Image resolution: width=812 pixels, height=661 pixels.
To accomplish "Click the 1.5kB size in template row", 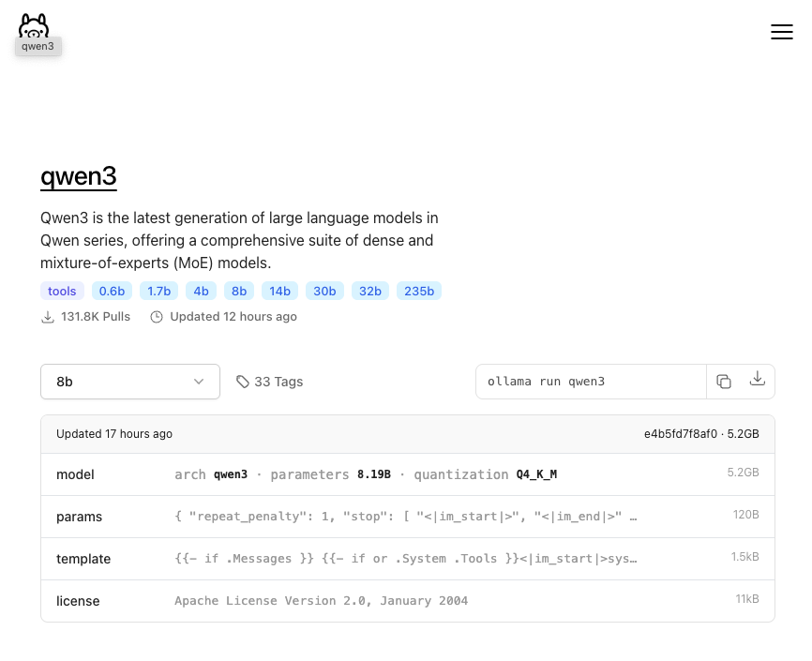I will tap(745, 557).
